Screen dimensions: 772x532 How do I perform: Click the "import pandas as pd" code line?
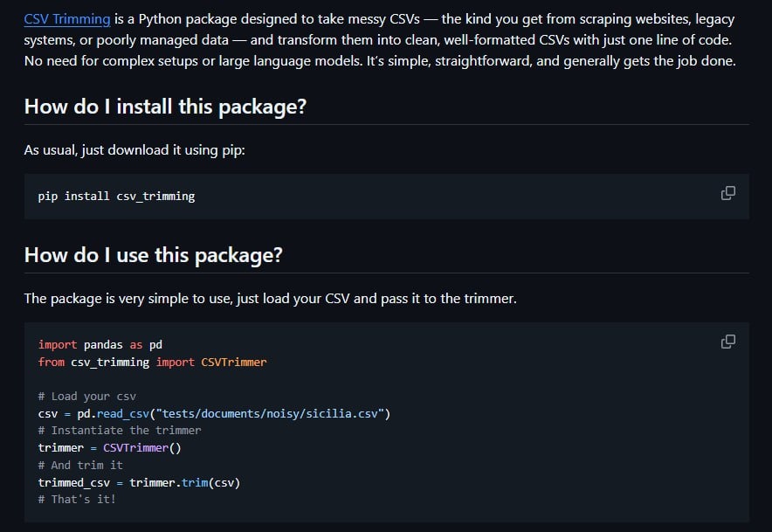click(100, 344)
